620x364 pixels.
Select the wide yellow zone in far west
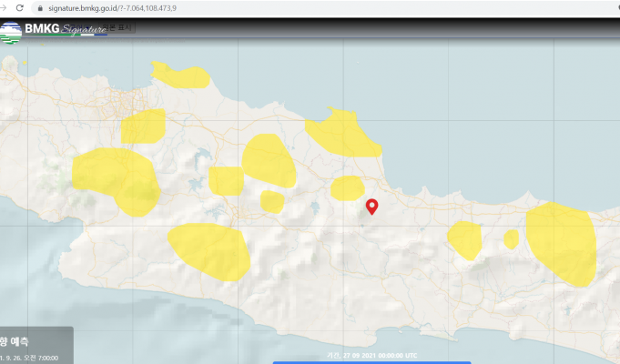click(x=114, y=178)
